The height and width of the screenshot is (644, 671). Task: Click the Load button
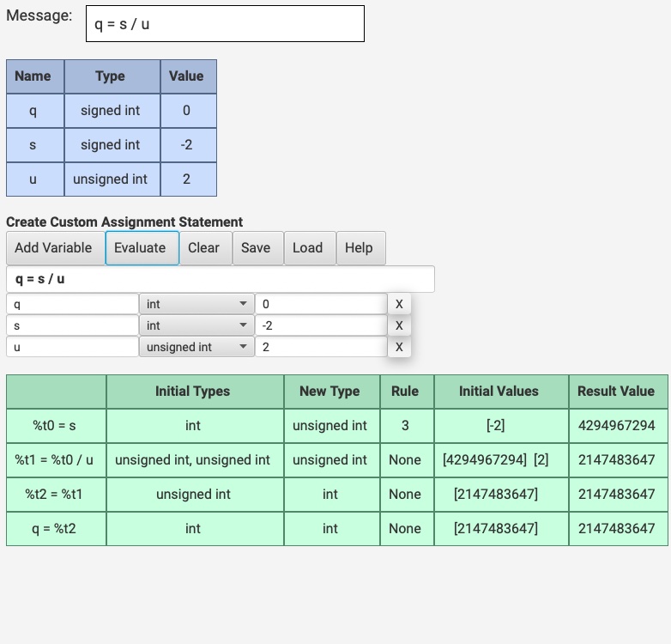(310, 248)
